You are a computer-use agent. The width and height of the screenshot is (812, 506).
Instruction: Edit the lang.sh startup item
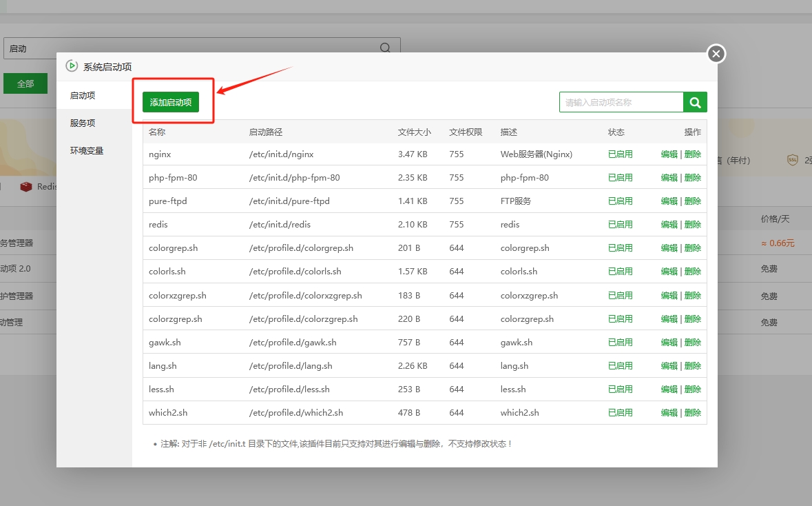(x=669, y=366)
